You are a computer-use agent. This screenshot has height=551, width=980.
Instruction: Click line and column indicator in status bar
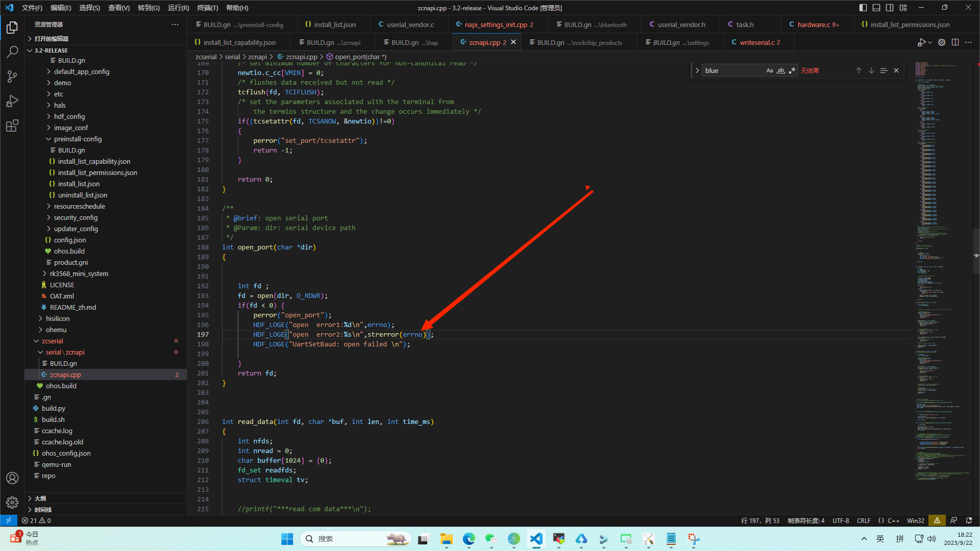coord(760,520)
